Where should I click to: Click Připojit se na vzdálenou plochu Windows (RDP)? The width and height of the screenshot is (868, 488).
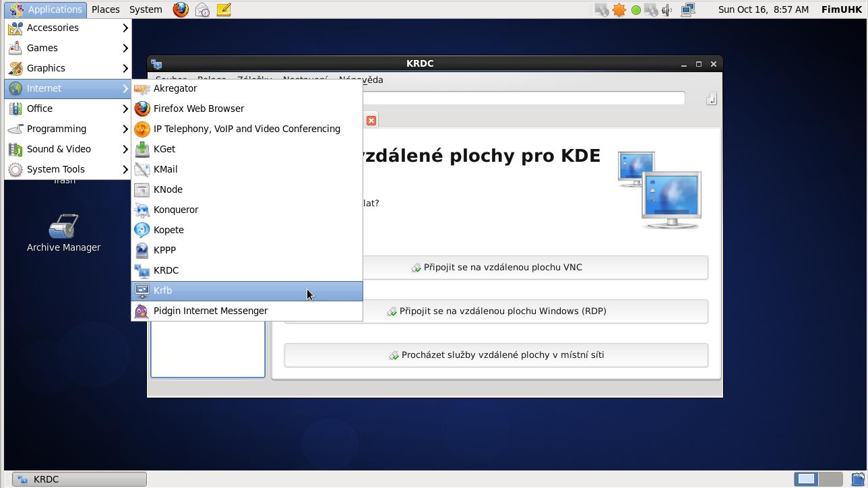(x=496, y=311)
